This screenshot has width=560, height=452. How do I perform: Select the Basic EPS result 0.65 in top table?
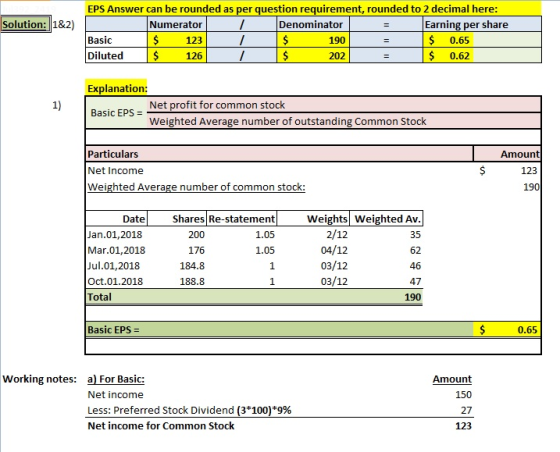tap(448, 40)
